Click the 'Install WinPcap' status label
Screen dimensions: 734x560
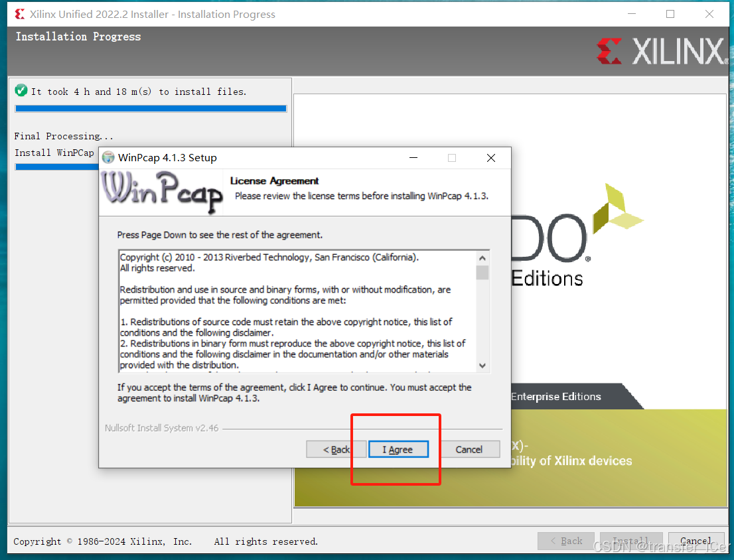54,153
